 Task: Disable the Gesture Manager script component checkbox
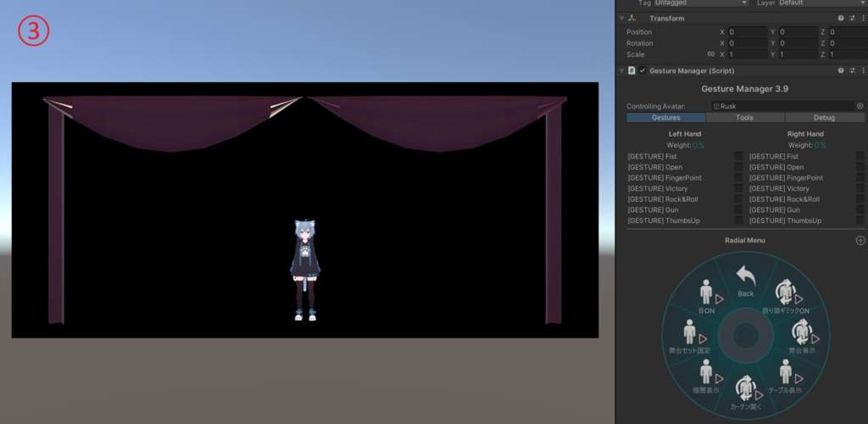pyautogui.click(x=643, y=71)
